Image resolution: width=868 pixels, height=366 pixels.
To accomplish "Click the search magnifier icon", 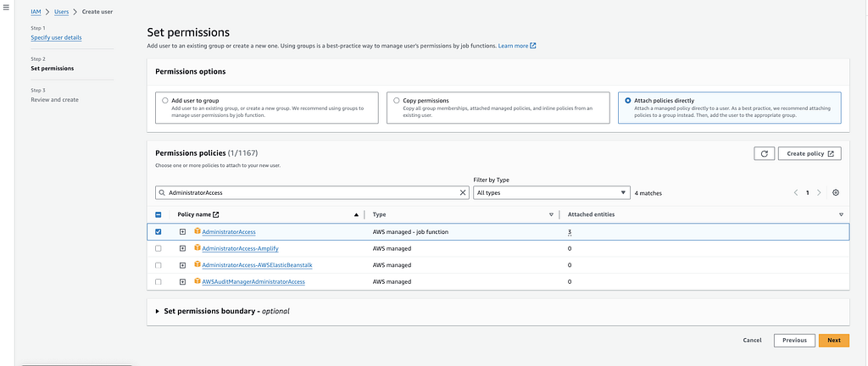I will click(x=162, y=193).
